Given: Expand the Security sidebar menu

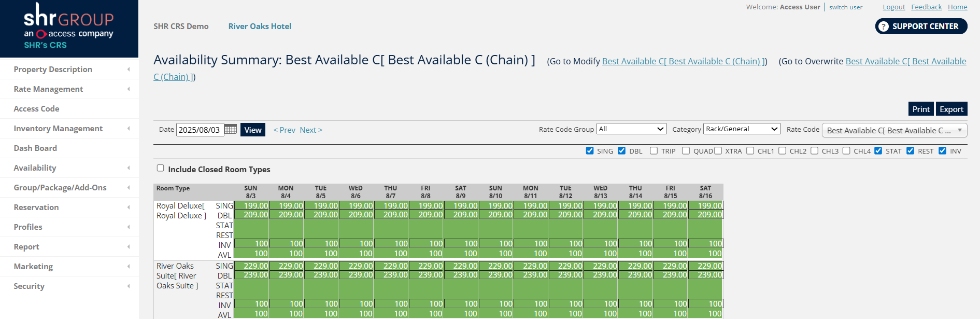Looking at the screenshot, I should tap(69, 286).
